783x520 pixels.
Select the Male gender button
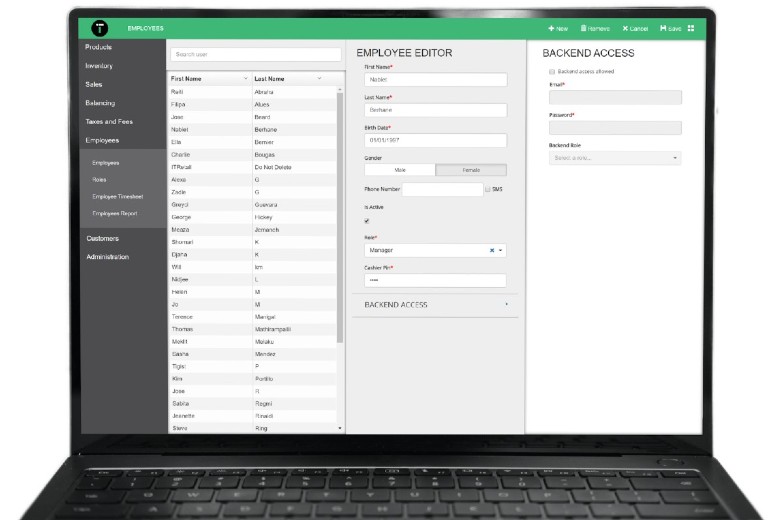pos(400,170)
